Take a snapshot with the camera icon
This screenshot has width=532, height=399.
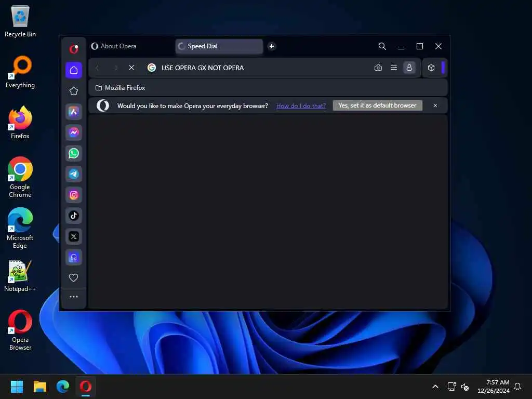pyautogui.click(x=378, y=68)
